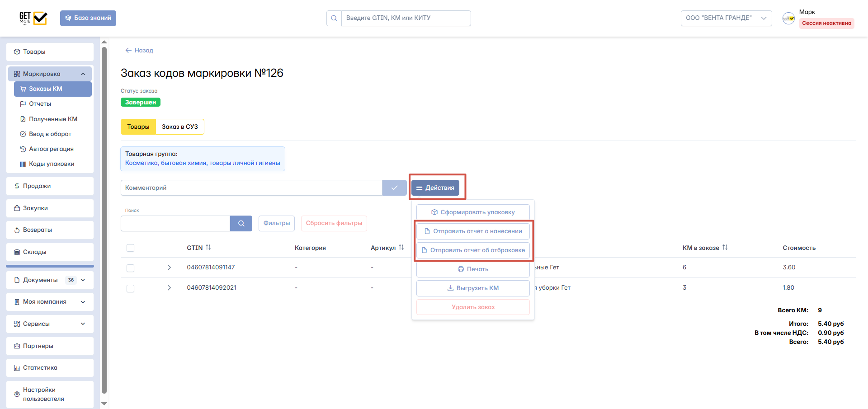Click the Категория column header
Image resolution: width=868 pixels, height=409 pixels.
(x=310, y=248)
